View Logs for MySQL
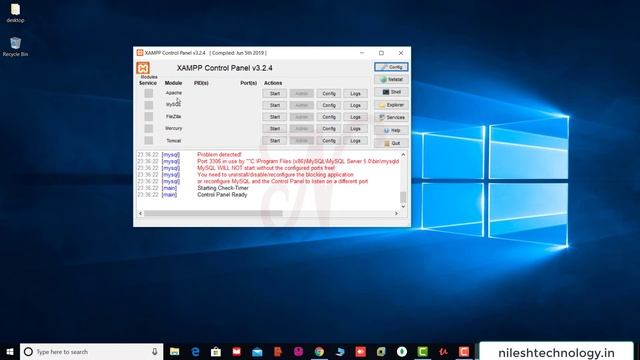 pyautogui.click(x=356, y=105)
